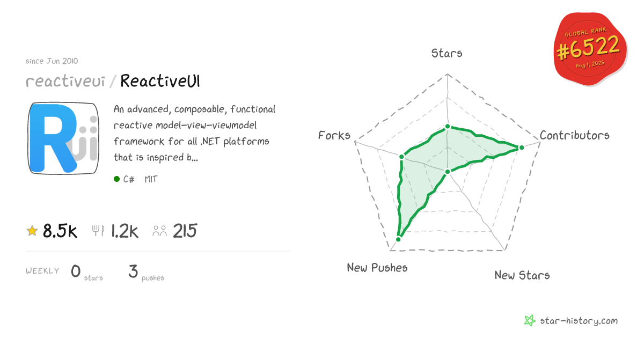Image resolution: width=644 pixels, height=338 pixels.
Task: Click the ReactiveUI logo image
Action: 62,138
